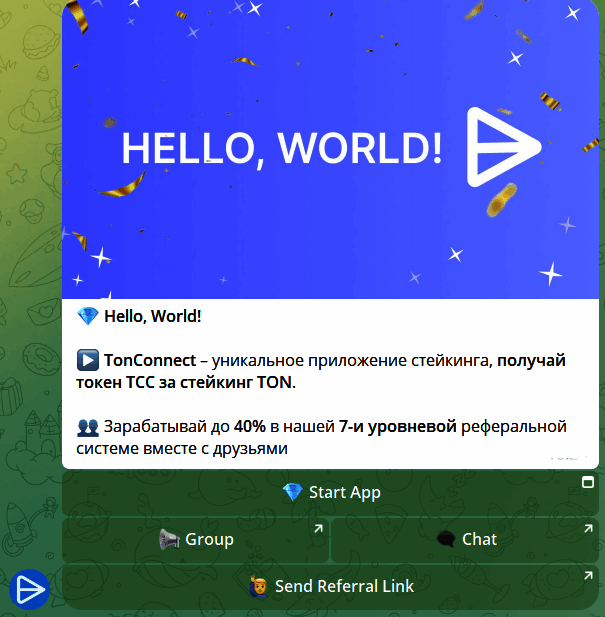
Task: Click the diamond emoji beside Start App
Action: point(293,492)
